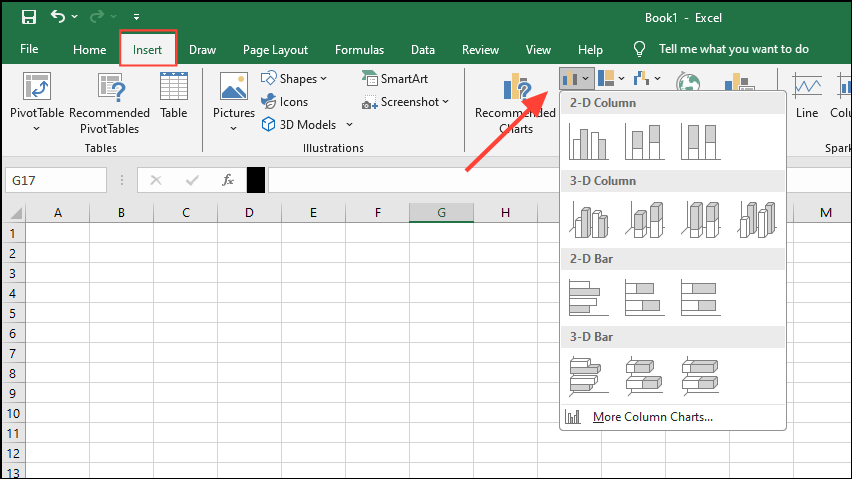
Task: Choose the Stacked Column 2-D chart
Action: pyautogui.click(x=644, y=141)
